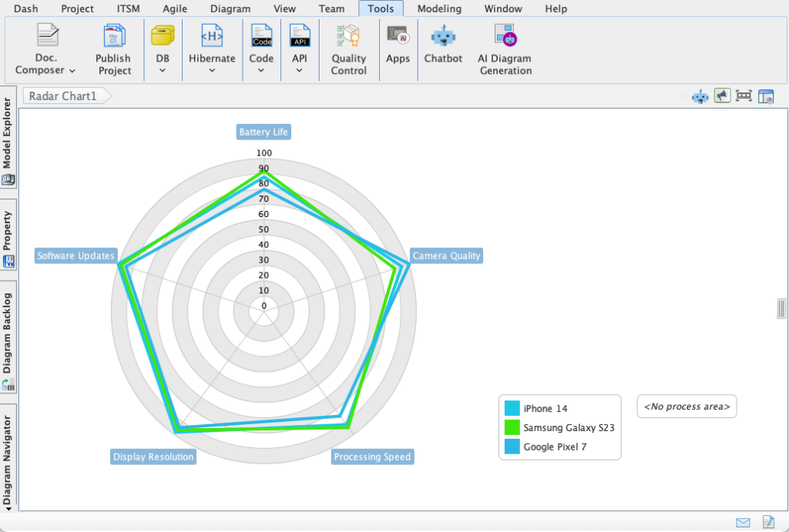Image resolution: width=789 pixels, height=532 pixels.
Task: Open the Modeling menu
Action: pyautogui.click(x=438, y=8)
